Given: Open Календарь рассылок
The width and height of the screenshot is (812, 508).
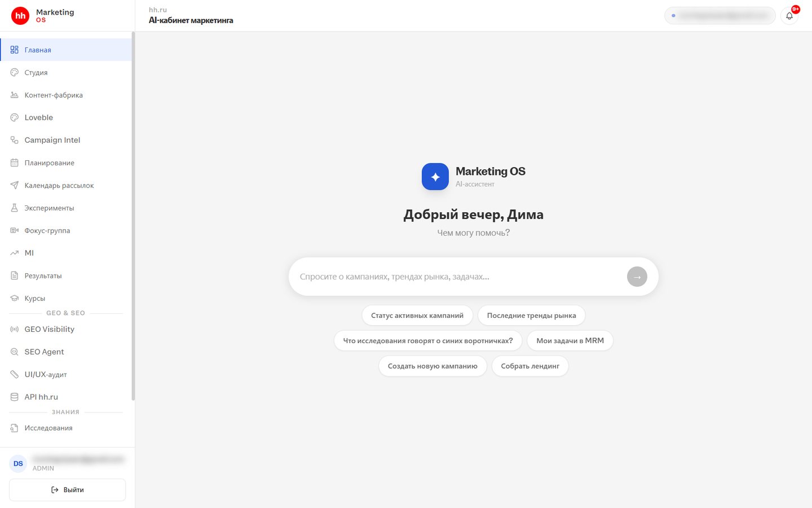Looking at the screenshot, I should click(x=66, y=185).
